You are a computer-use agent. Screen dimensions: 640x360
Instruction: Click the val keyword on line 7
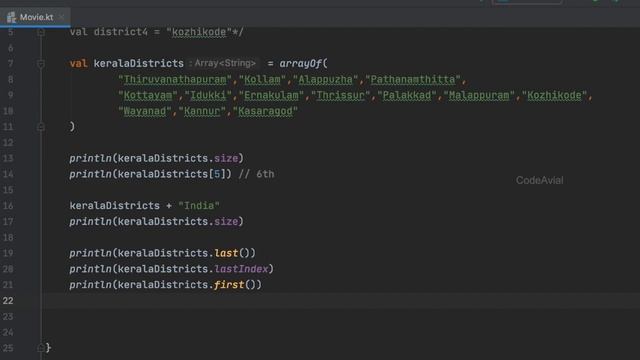[x=78, y=64]
